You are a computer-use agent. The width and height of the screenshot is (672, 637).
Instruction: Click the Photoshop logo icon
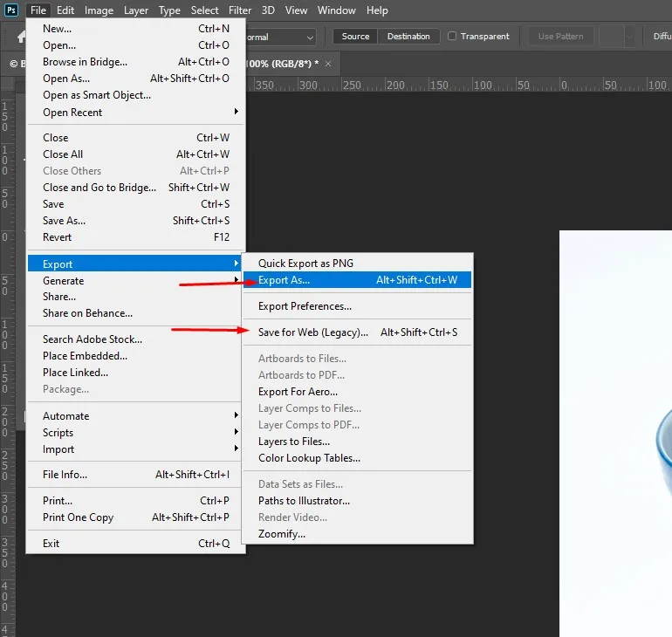[x=11, y=10]
